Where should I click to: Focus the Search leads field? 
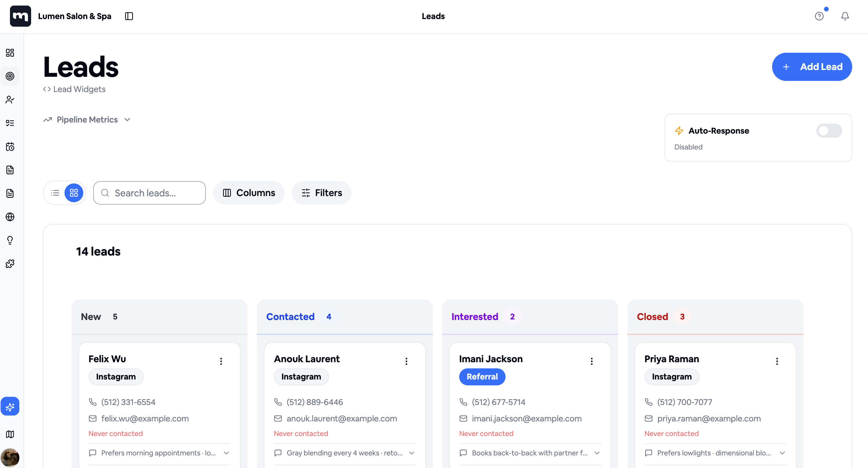pyautogui.click(x=150, y=193)
